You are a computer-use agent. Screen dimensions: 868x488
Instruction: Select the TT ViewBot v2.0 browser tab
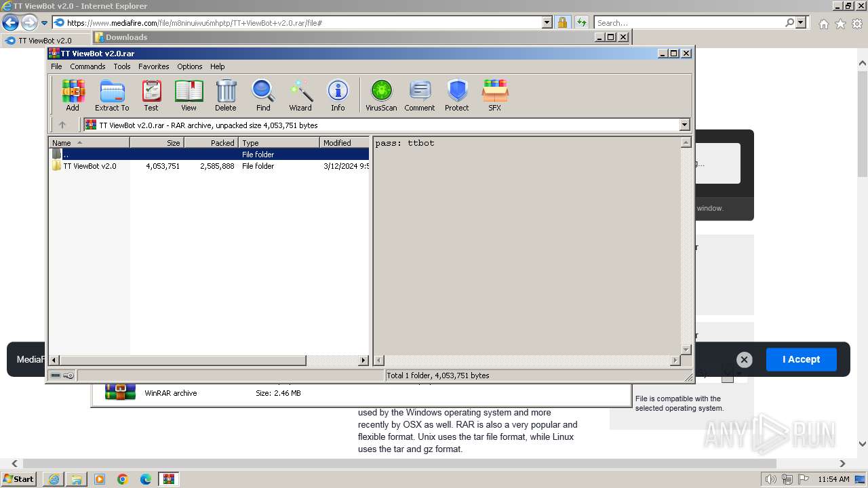(x=45, y=41)
